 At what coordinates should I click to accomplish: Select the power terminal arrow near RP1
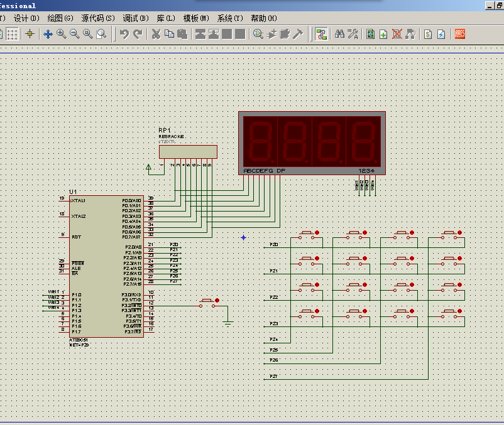point(148,167)
